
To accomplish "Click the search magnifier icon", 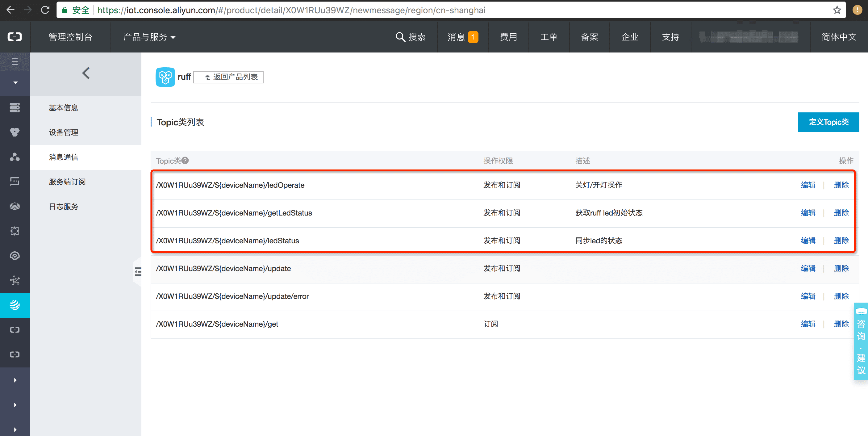I will click(400, 37).
